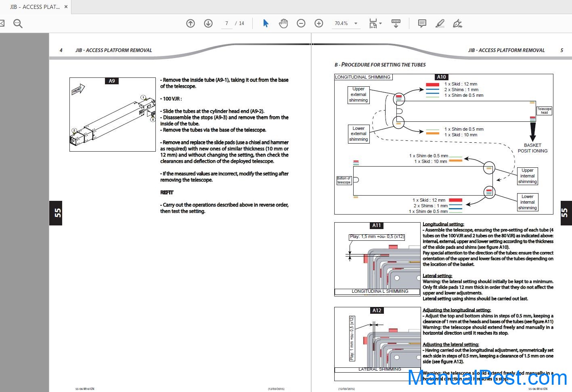Click the '55' section marker on right page
The image size is (572, 392).
pos(566,213)
